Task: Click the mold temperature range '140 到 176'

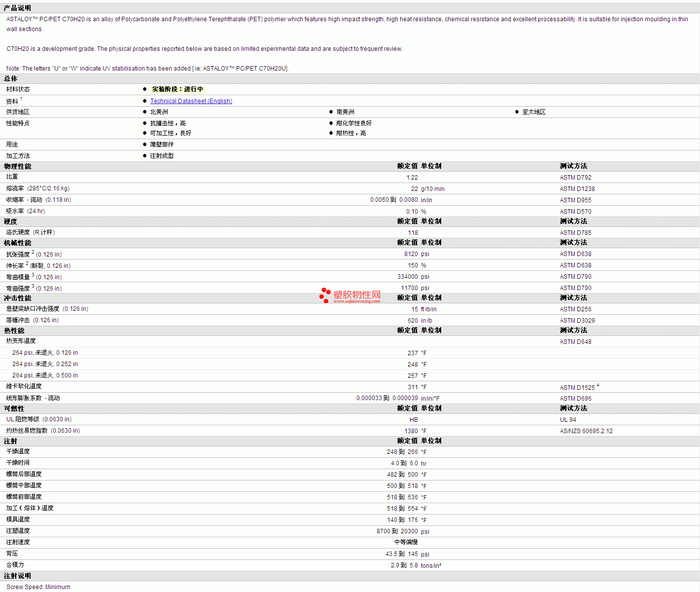Action: pos(403,520)
